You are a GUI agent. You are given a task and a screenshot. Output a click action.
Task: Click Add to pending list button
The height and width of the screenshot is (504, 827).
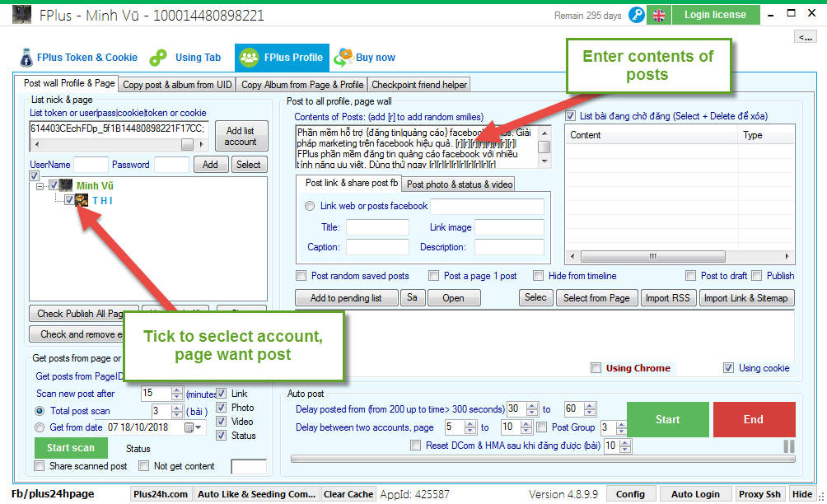pyautogui.click(x=346, y=298)
